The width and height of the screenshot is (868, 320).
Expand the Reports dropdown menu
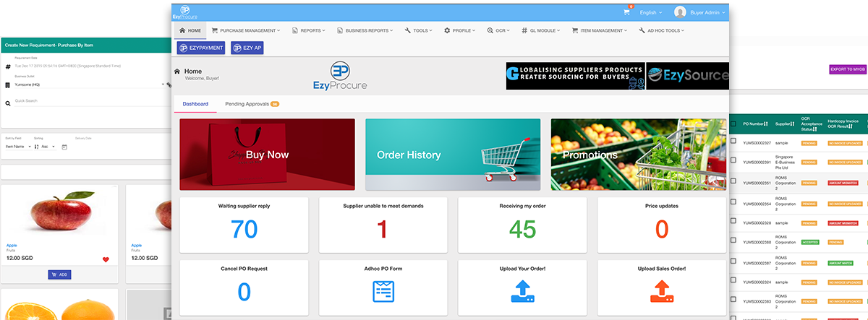[x=308, y=30]
